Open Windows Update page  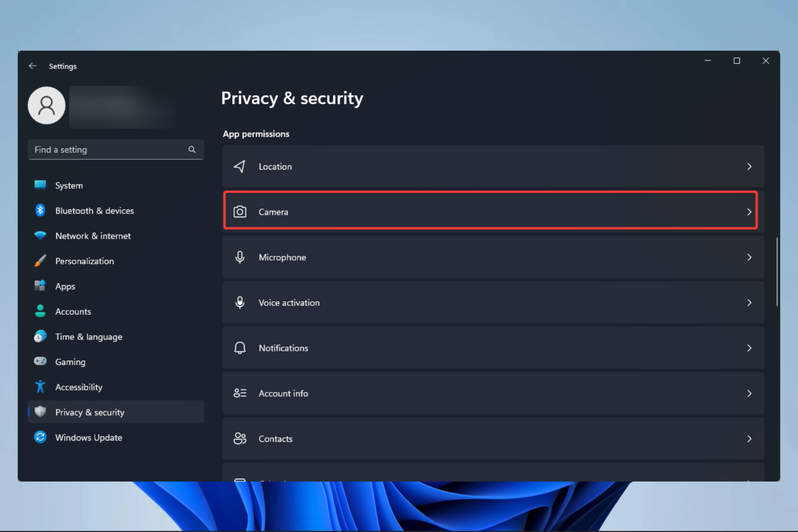click(116, 438)
